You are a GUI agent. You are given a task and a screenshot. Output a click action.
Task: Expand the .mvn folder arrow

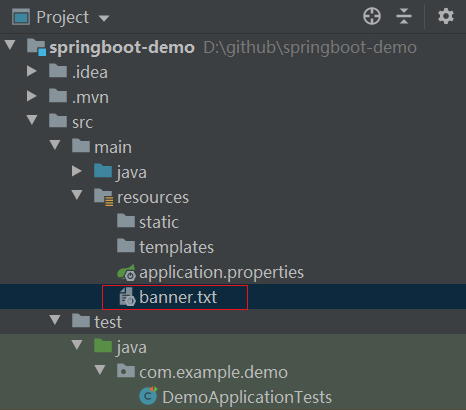coord(32,96)
